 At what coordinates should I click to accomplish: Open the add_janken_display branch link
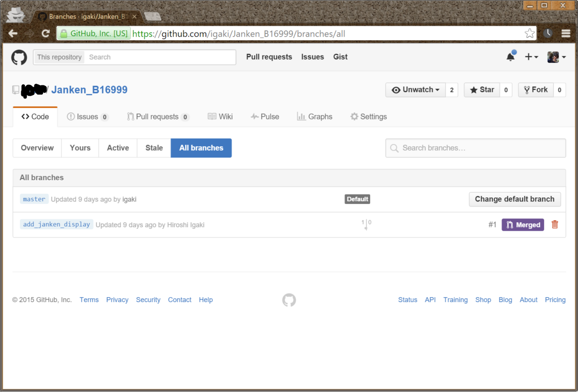click(56, 224)
